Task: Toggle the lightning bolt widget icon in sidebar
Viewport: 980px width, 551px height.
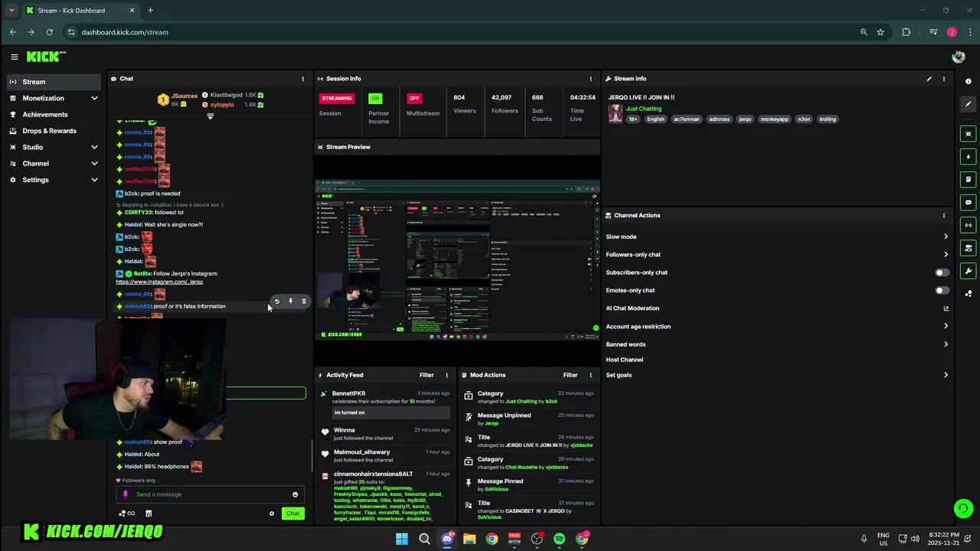Action: [969, 157]
